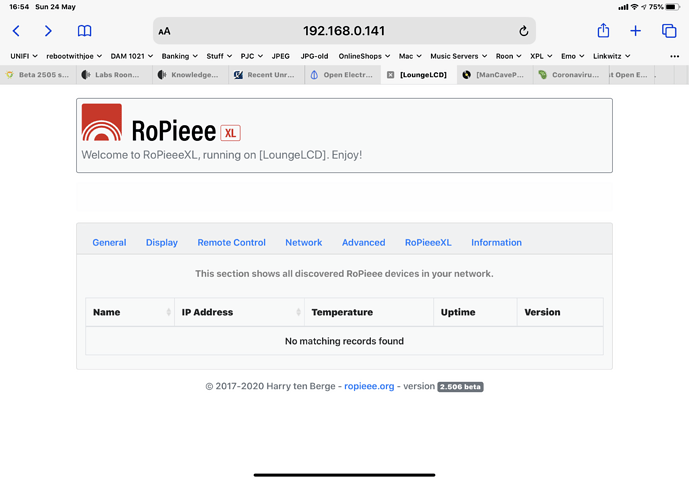Switch to the Coronaviru browser tab
The height and width of the screenshot is (481, 689).
click(571, 75)
